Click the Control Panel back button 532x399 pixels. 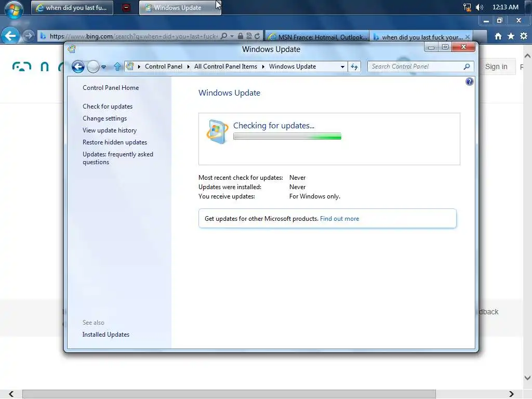pos(78,66)
